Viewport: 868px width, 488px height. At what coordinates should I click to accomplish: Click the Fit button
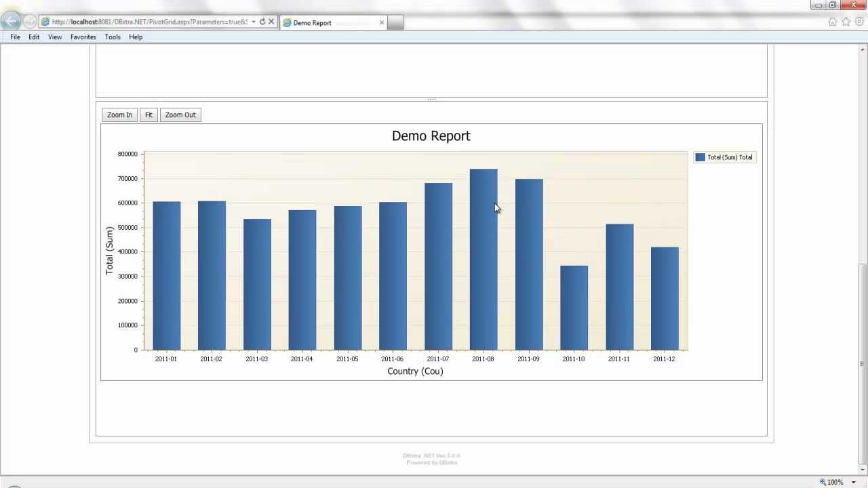point(149,115)
